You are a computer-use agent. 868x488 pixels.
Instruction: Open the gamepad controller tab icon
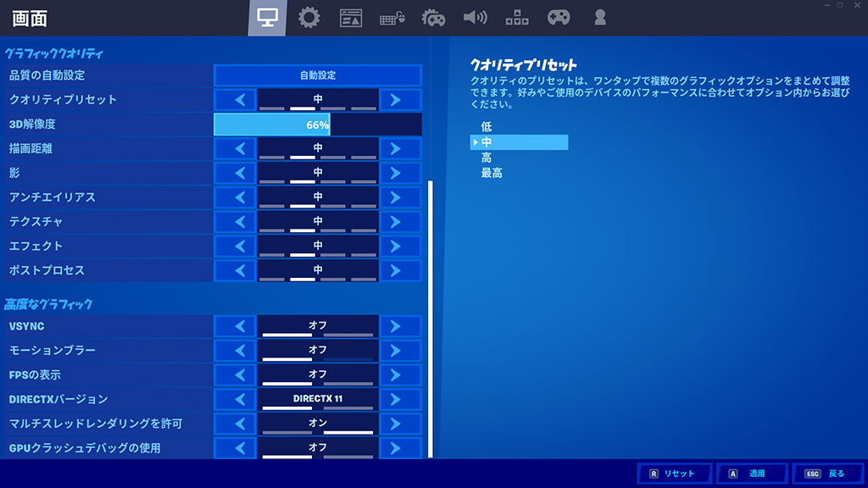[x=559, y=18]
